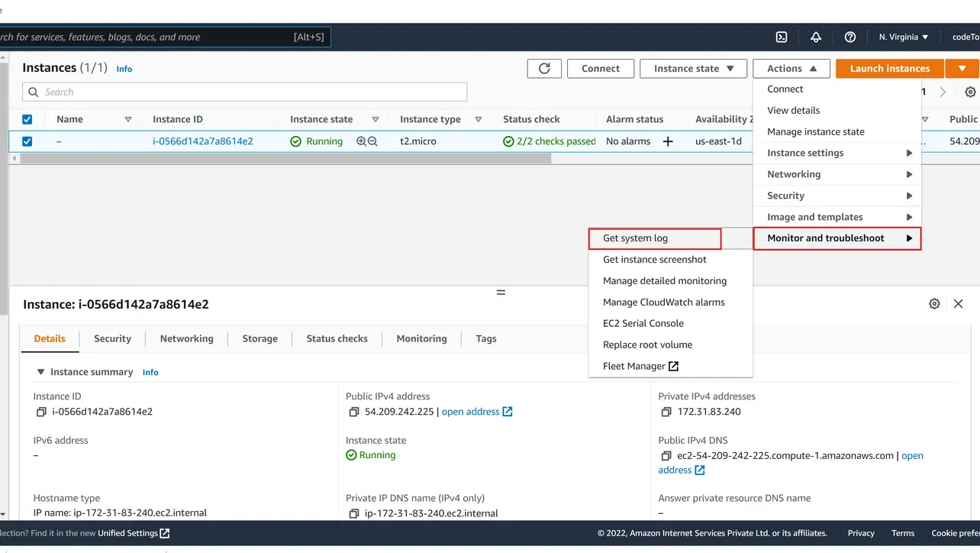
Task: Click the top services search bar
Action: [164, 37]
